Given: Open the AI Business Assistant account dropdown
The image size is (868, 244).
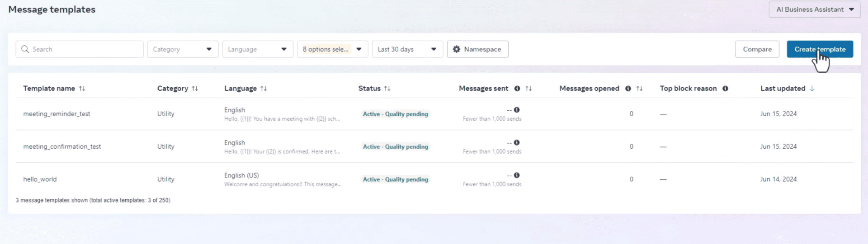Looking at the screenshot, I should click(x=815, y=9).
